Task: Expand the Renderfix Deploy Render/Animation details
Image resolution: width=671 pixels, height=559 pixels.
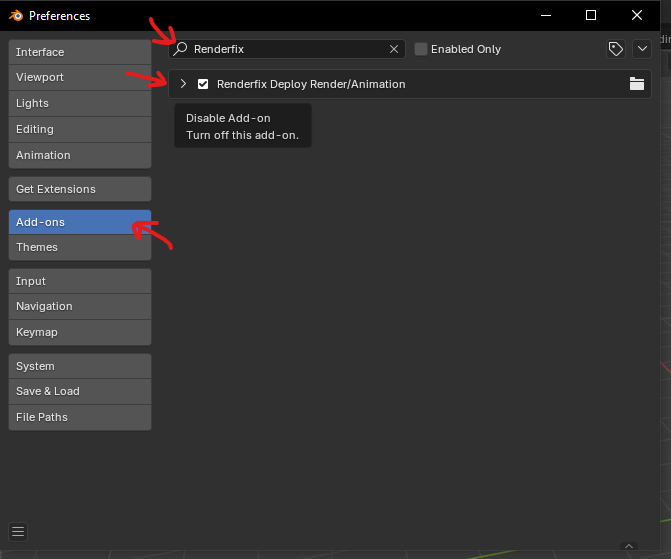Action: tap(183, 84)
